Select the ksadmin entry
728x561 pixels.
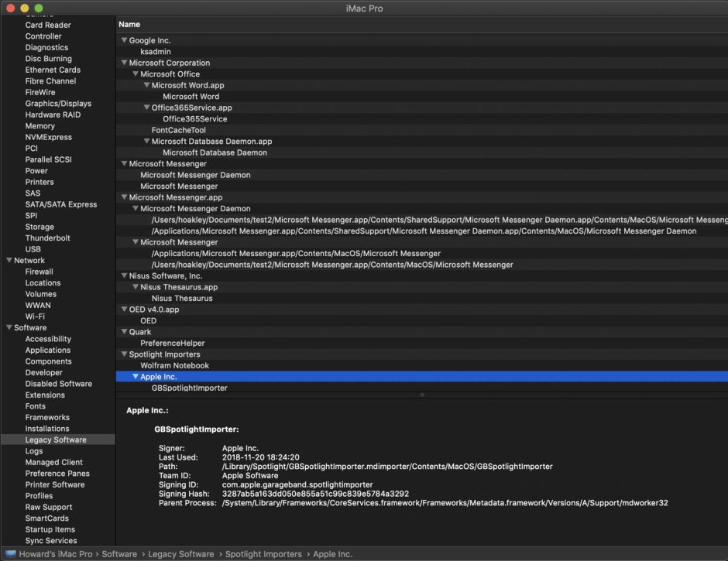click(x=156, y=52)
